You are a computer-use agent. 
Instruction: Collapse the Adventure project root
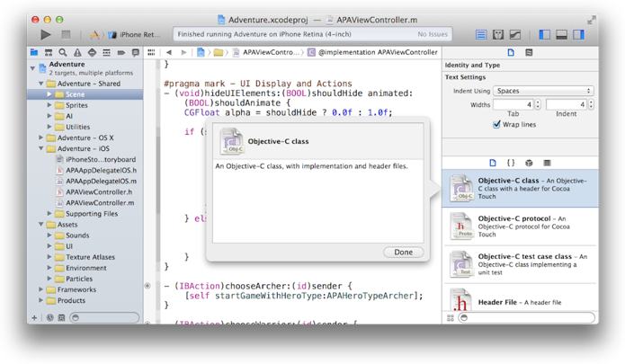pos(32,68)
